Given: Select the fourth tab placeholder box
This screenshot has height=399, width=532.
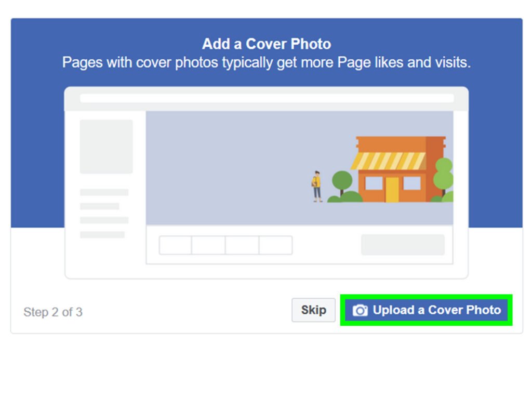Looking at the screenshot, I should (275, 245).
